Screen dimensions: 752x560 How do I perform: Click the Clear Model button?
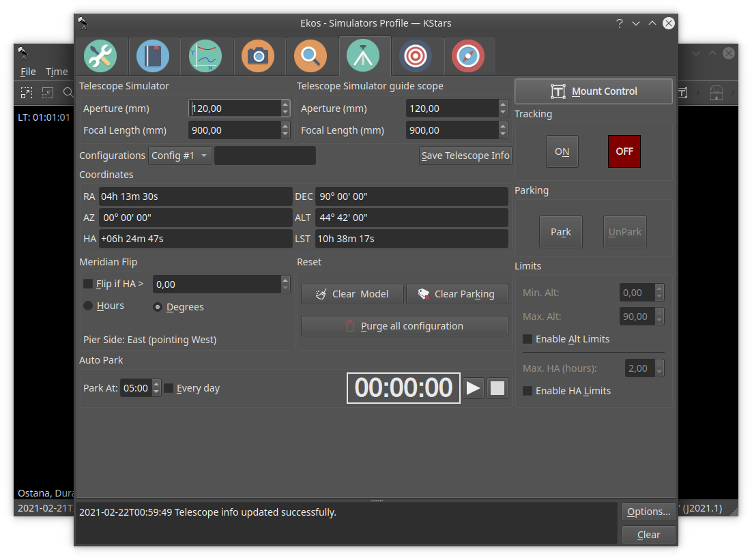click(352, 294)
